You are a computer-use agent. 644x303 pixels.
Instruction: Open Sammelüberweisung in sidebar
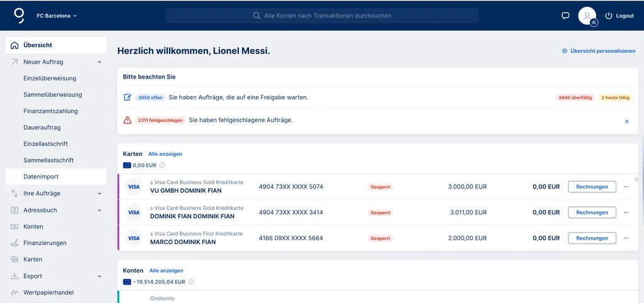[53, 95]
